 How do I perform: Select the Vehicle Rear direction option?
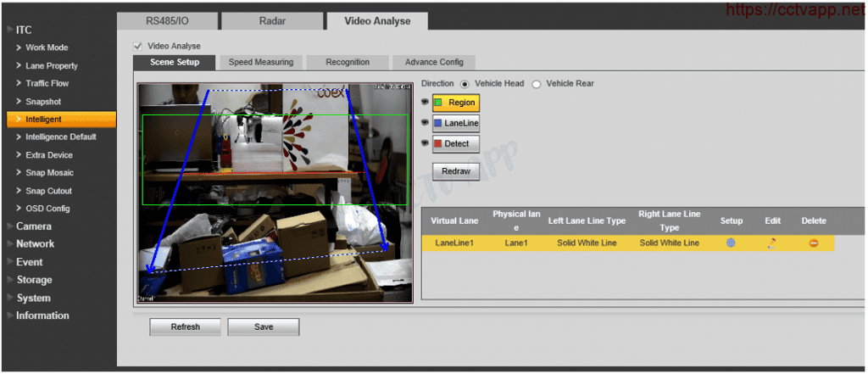click(x=537, y=84)
